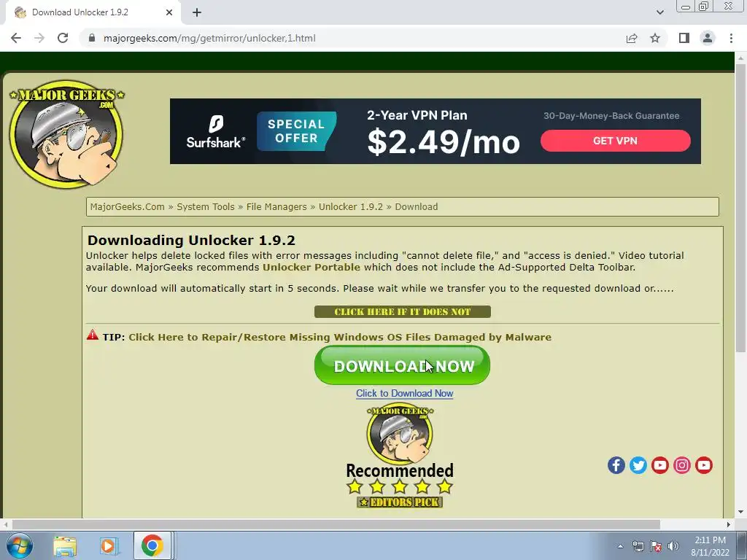Viewport: 747px width, 560px height.
Task: Bookmark this page with the star icon
Action: point(655,38)
